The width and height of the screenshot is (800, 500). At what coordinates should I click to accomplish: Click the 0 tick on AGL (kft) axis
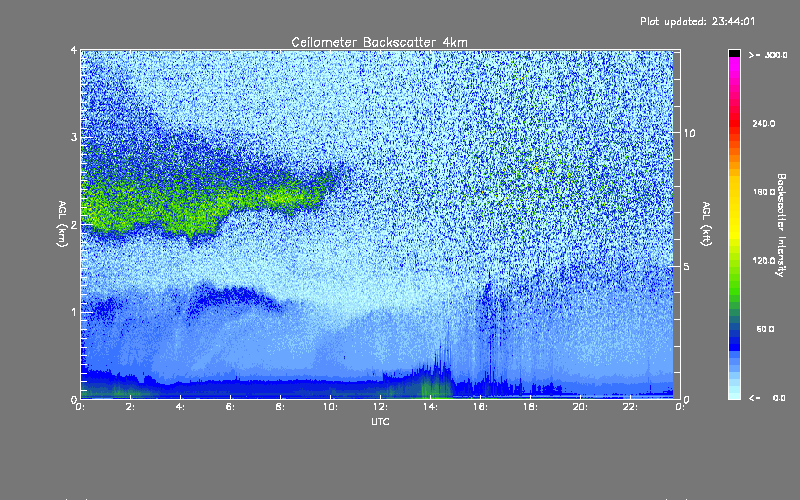point(686,399)
